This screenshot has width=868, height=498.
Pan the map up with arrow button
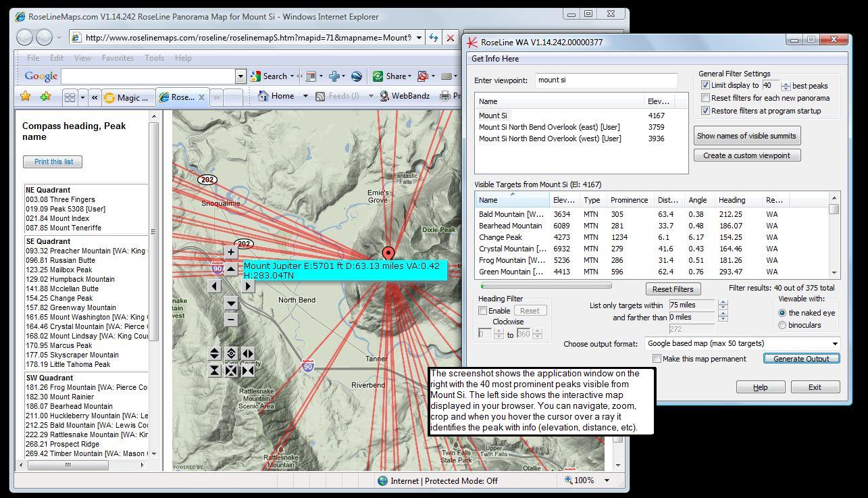231,269
